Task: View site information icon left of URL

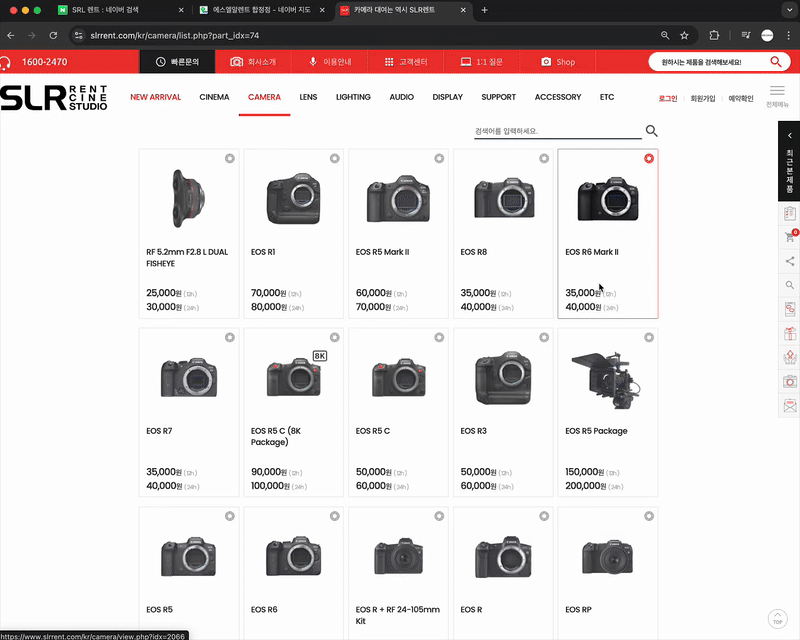Action: pos(79,35)
